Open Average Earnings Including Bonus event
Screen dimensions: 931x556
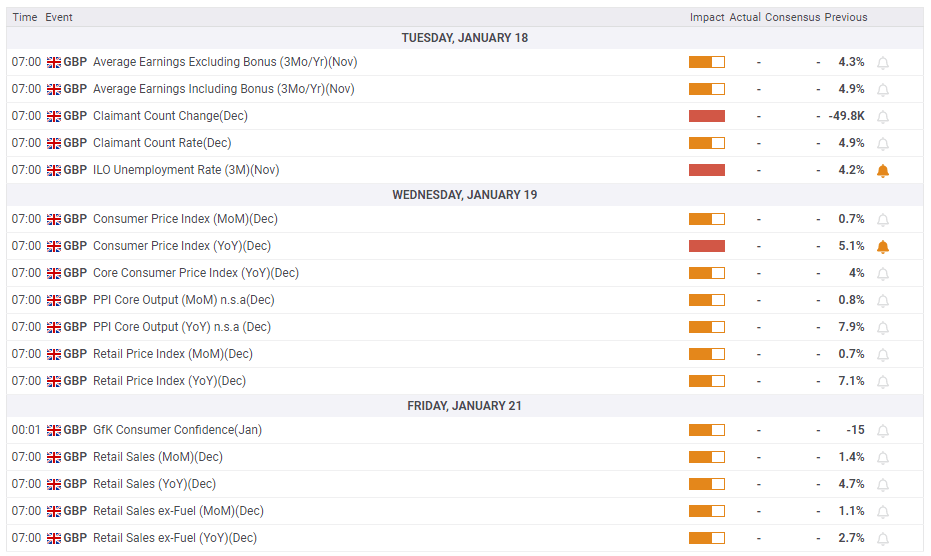click(x=223, y=89)
